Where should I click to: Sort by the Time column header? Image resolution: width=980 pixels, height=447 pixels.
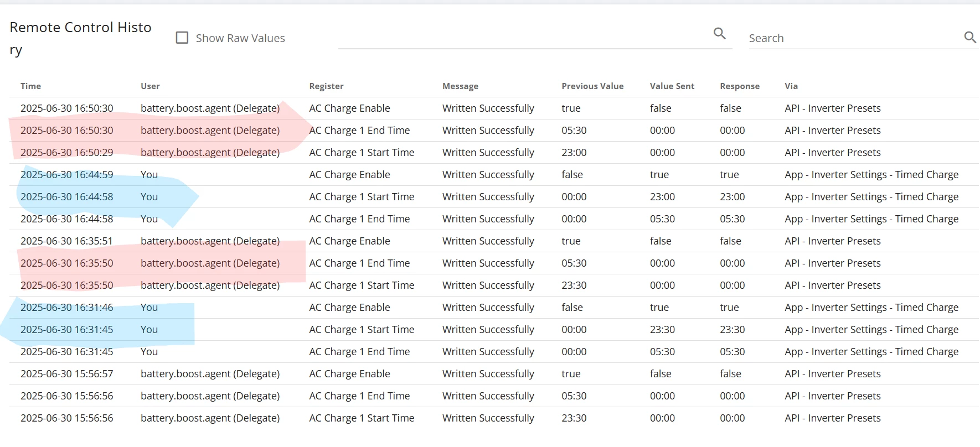tap(31, 86)
